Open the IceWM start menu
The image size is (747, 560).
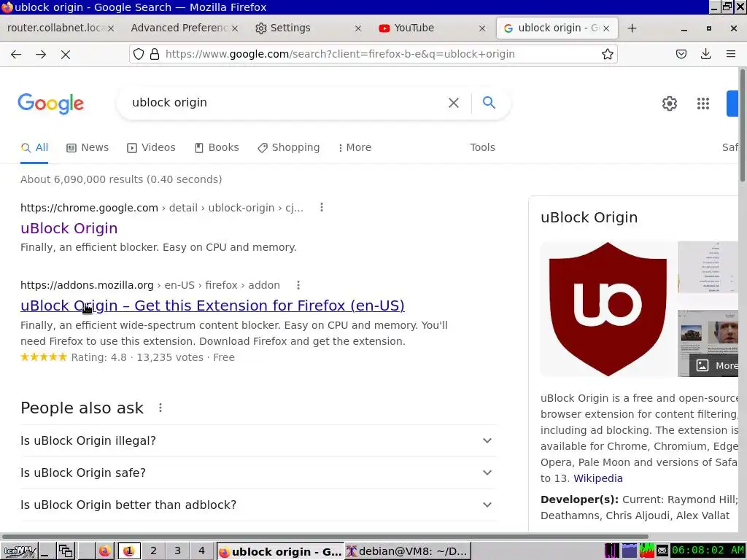(x=18, y=551)
